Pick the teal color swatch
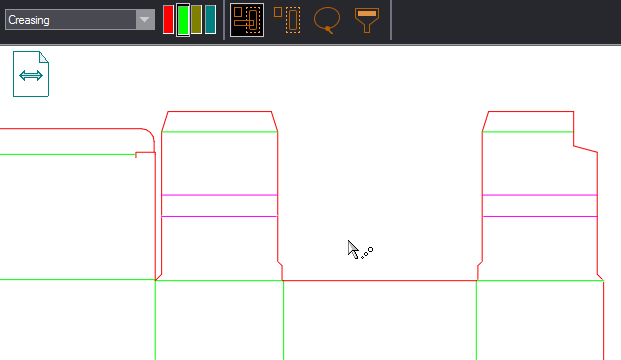 click(210, 19)
